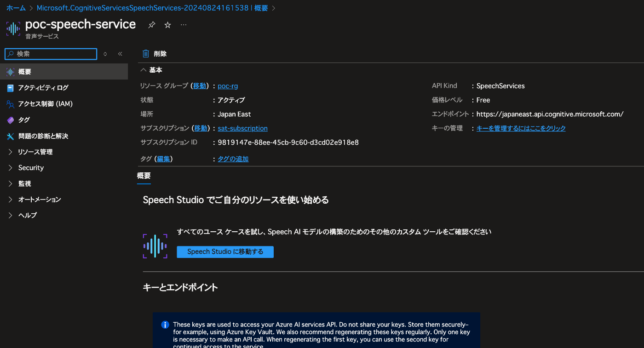Select the subscription ID 9819147e-88ee-45cb-9c60-d3cd02e918e8
This screenshot has height=348, width=644.
pos(288,143)
